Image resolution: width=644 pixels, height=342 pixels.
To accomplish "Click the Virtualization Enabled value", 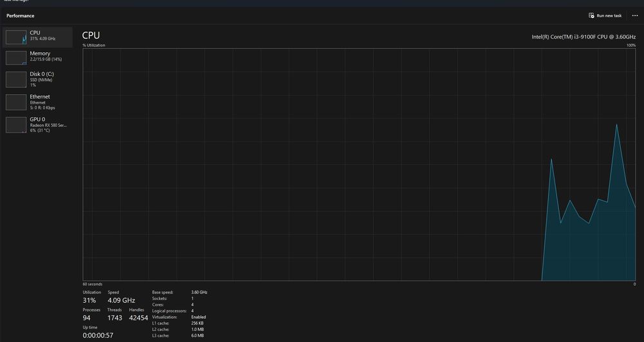I will (198, 317).
